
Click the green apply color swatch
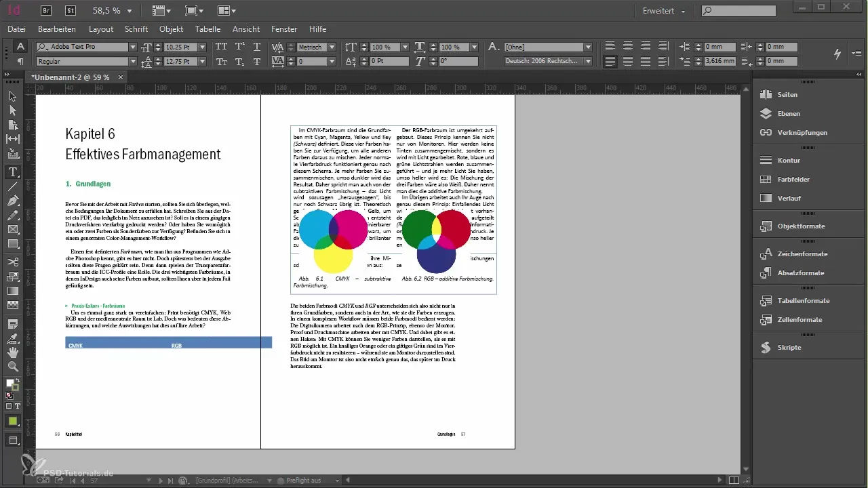click(12, 422)
